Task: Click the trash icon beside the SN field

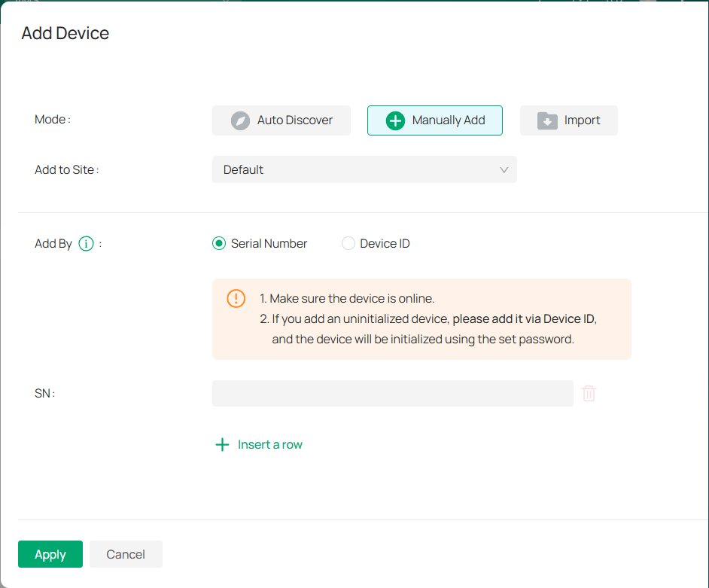Action: pyautogui.click(x=589, y=393)
